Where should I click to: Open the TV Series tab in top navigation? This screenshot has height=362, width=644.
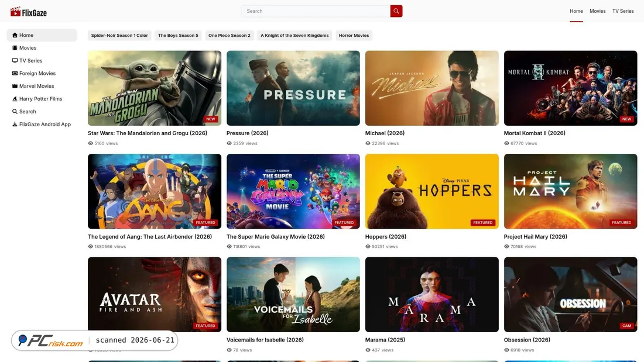[623, 11]
